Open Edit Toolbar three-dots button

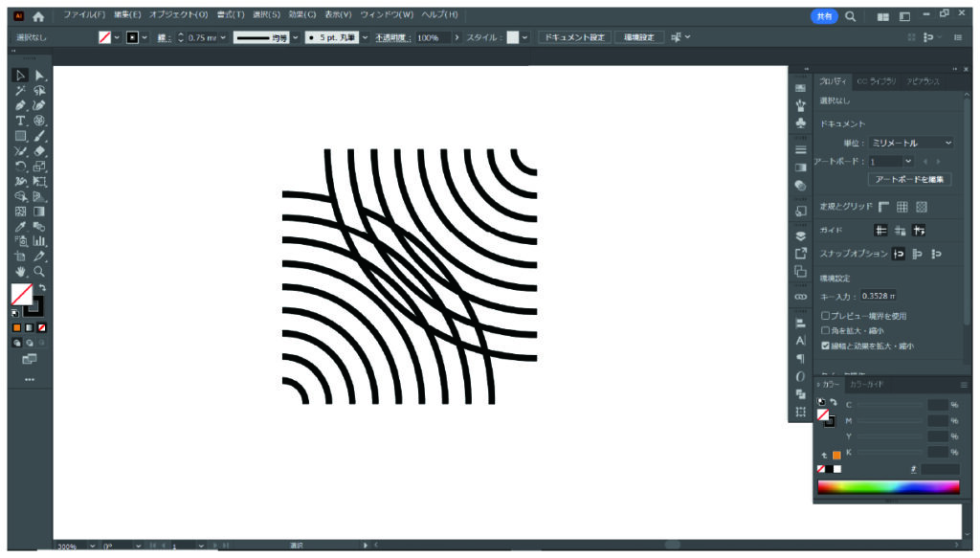pyautogui.click(x=30, y=379)
